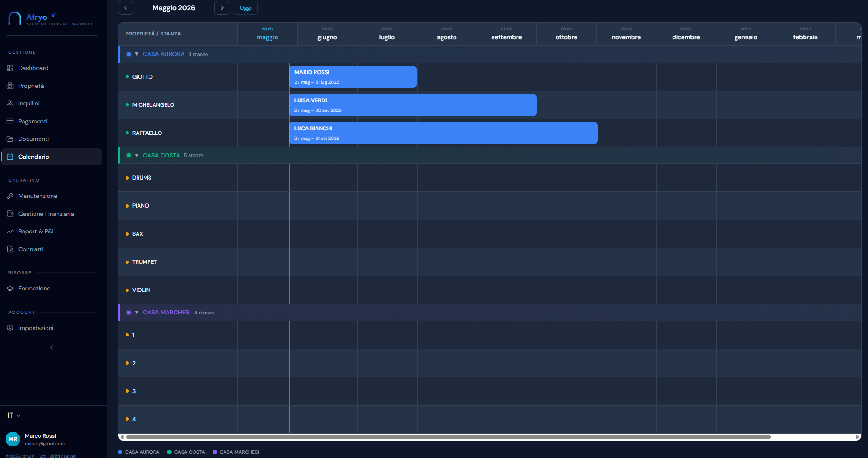Open Impostazioni page
The image size is (868, 458).
pos(52,328)
